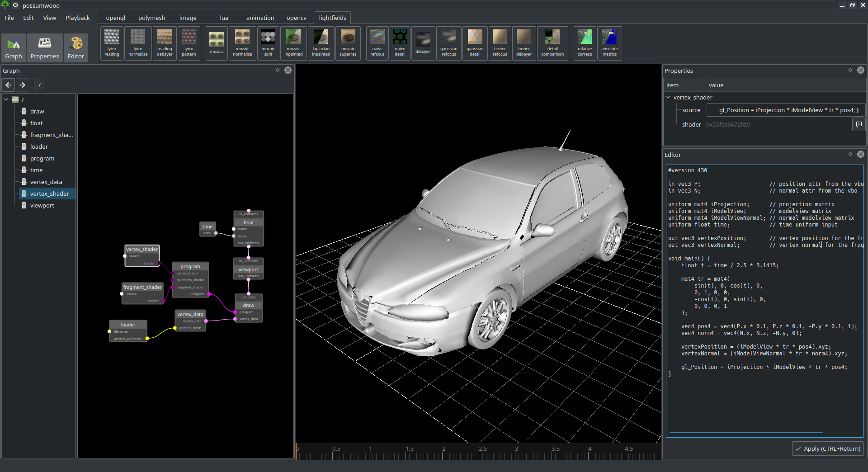Click the lytro reading toolbar icon

112,43
